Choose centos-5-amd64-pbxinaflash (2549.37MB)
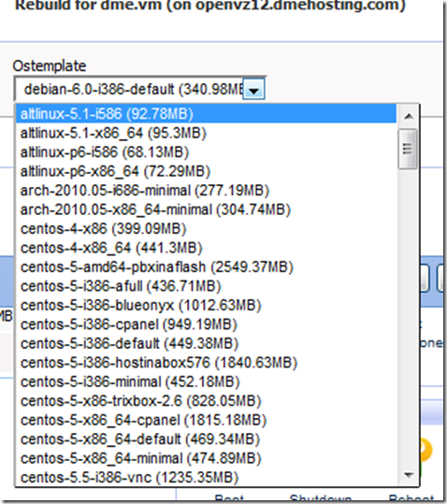This screenshot has height=504, width=447. click(x=206, y=267)
